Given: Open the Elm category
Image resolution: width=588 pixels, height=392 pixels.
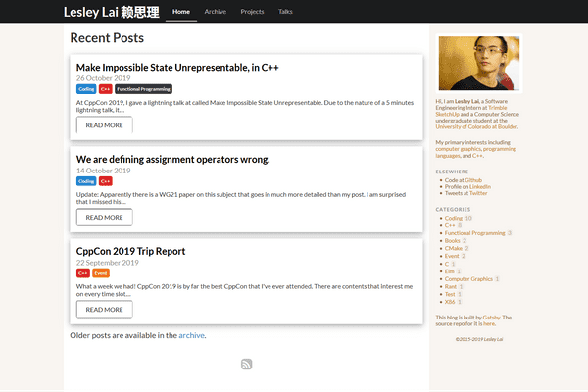Looking at the screenshot, I should [x=449, y=271].
